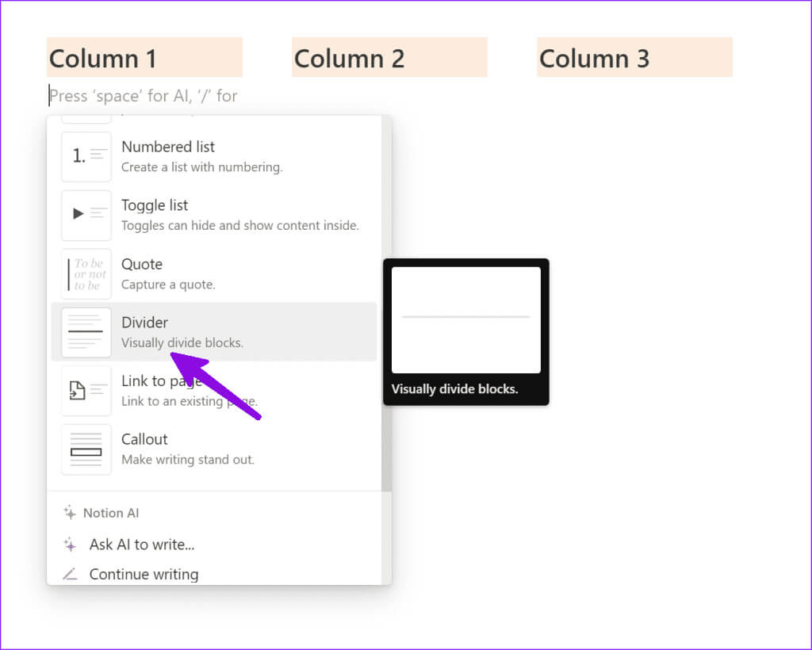Click the Notion AI section sparkle icon
This screenshot has height=650, width=812.
tap(70, 513)
